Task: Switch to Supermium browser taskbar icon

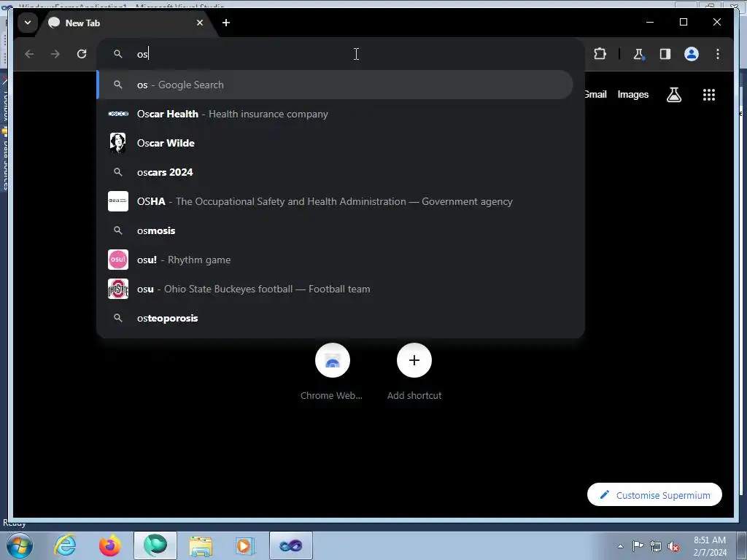Action: click(x=155, y=545)
